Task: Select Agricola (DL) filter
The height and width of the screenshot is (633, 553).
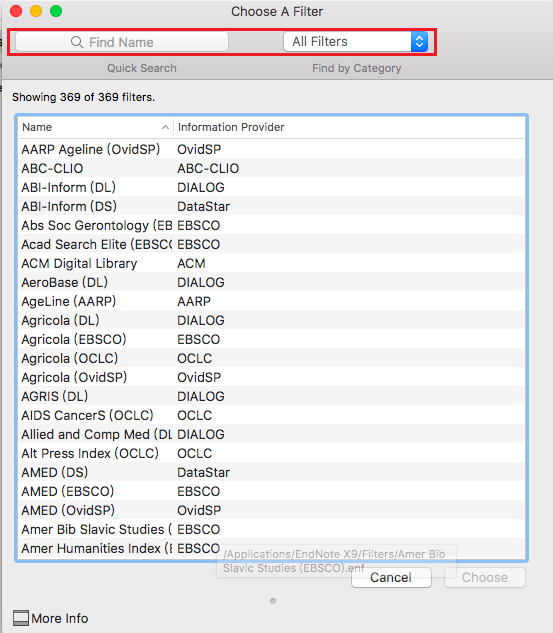Action: [x=271, y=320]
